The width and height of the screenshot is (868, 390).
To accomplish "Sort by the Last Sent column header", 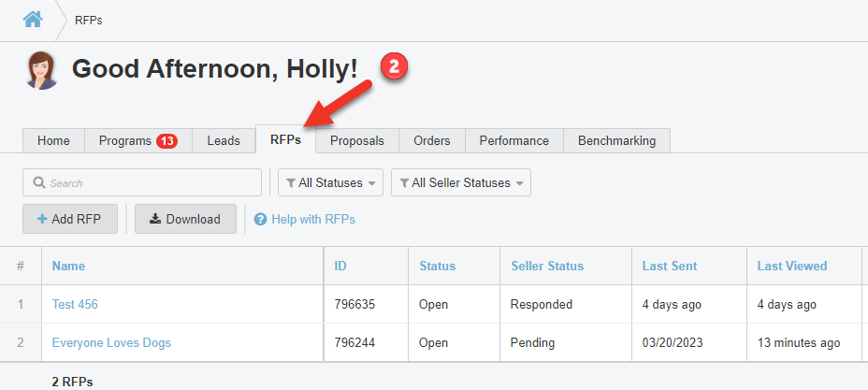I will (670, 267).
